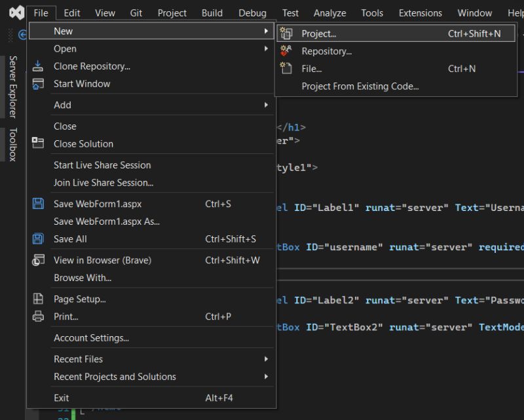Expand the Recent Projects and Solutions submenu
Viewport: 524px width, 420px height.
tap(265, 377)
